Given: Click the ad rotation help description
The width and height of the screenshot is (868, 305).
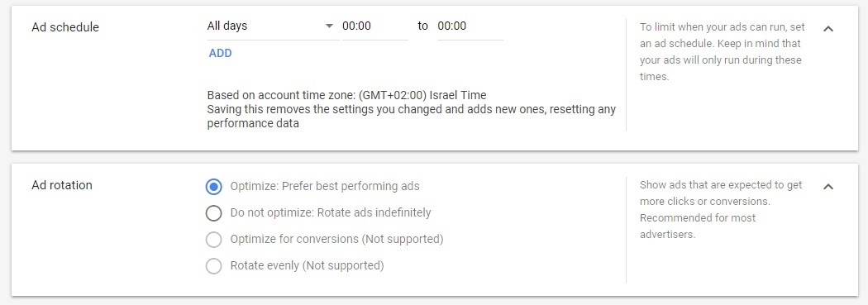Looking at the screenshot, I should click(x=721, y=209).
